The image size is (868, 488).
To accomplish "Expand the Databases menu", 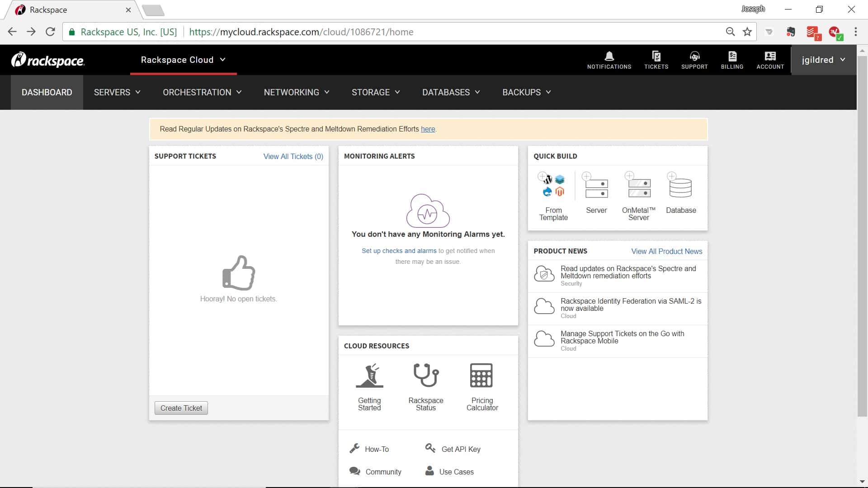I will (451, 92).
